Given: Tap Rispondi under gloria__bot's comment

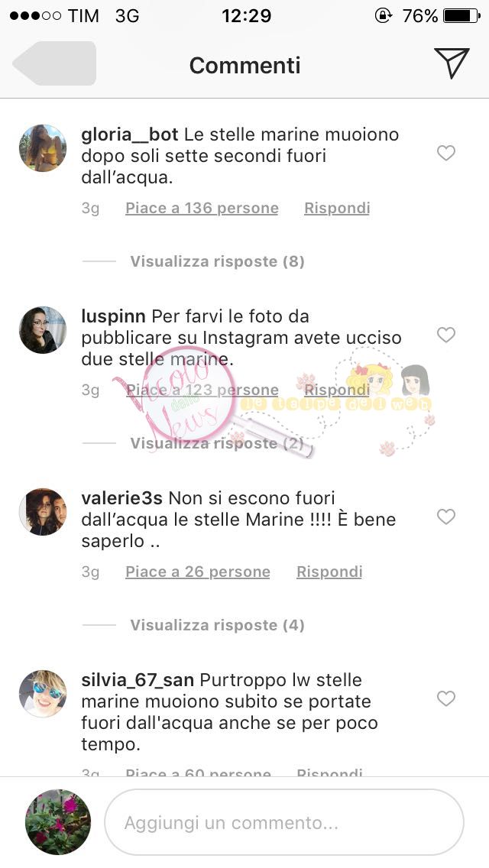Looking at the screenshot, I should (337, 208).
